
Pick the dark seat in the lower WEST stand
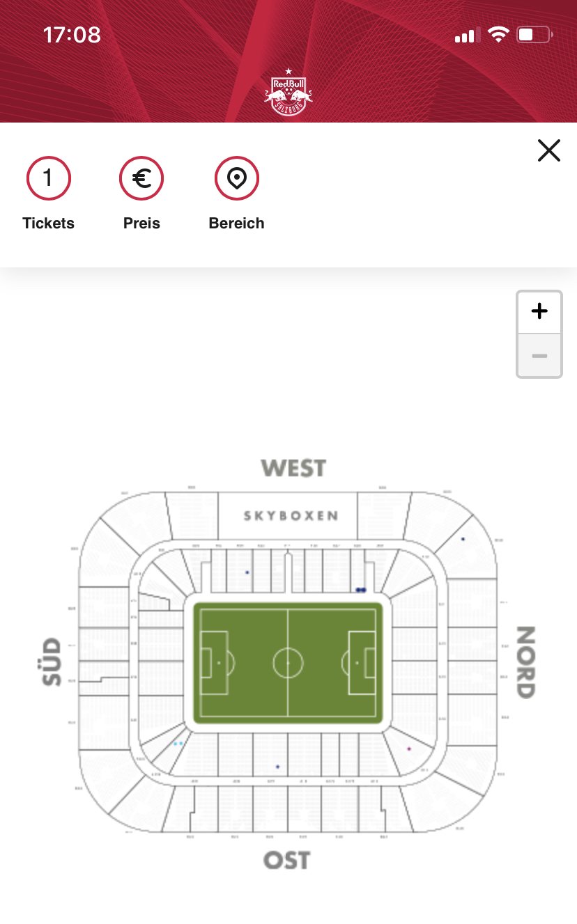click(x=247, y=572)
